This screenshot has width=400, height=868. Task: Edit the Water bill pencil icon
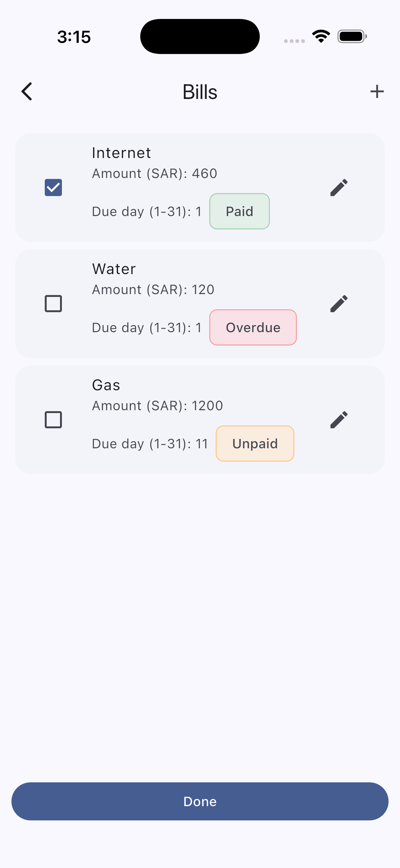click(x=339, y=304)
